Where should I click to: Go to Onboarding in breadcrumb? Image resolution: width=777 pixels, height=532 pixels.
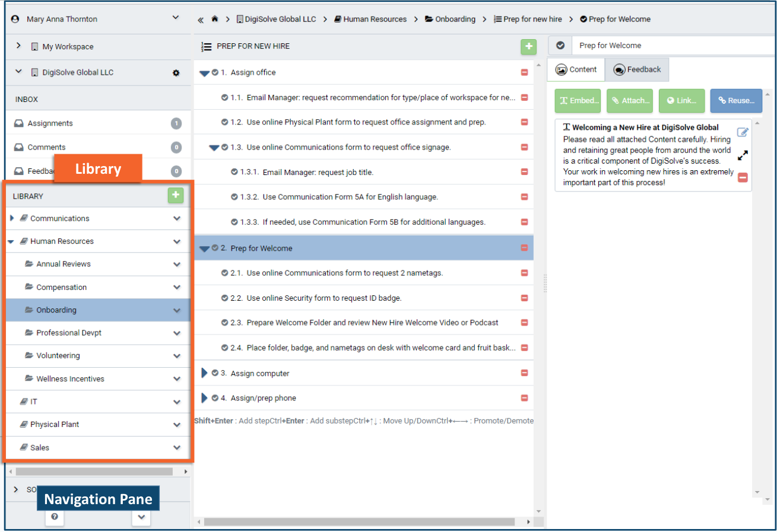pos(451,20)
